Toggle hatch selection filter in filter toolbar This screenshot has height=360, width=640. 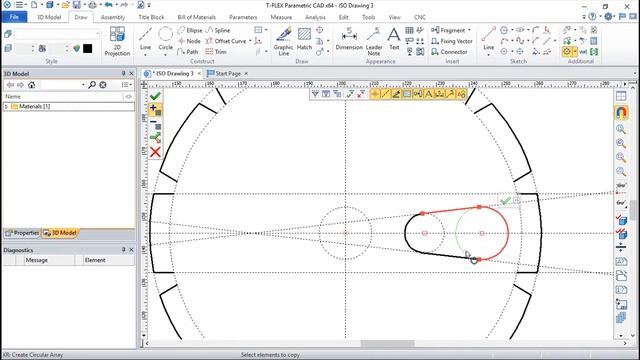coord(407,94)
